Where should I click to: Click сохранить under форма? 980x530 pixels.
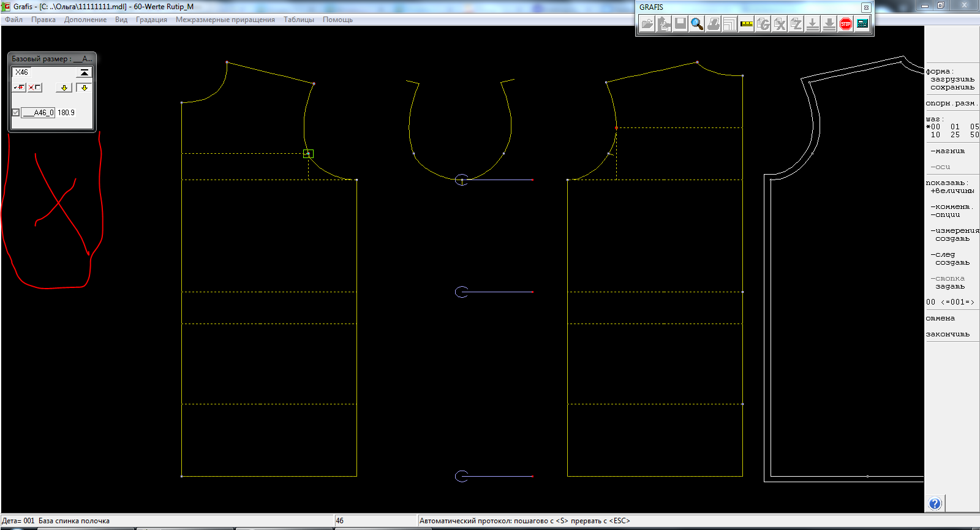click(x=952, y=88)
